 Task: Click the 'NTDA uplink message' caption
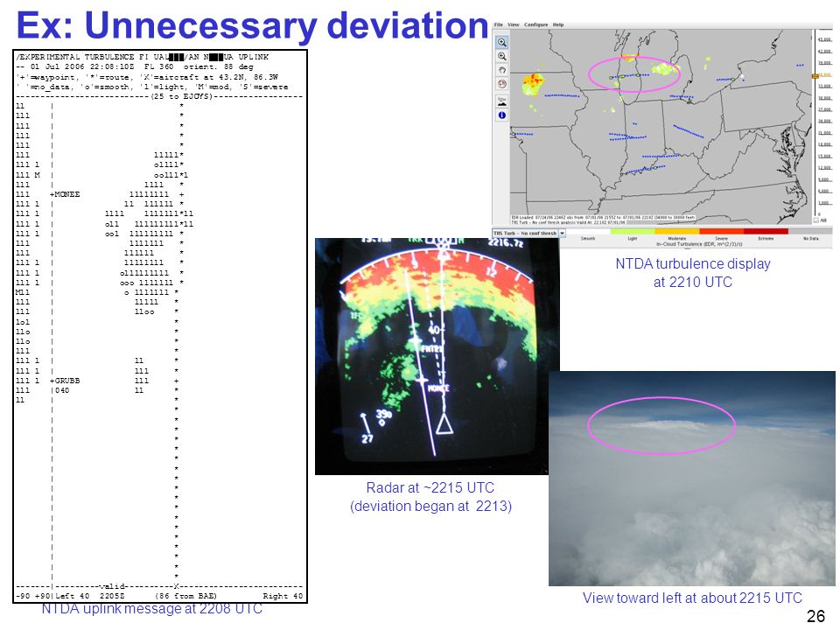pos(152,609)
